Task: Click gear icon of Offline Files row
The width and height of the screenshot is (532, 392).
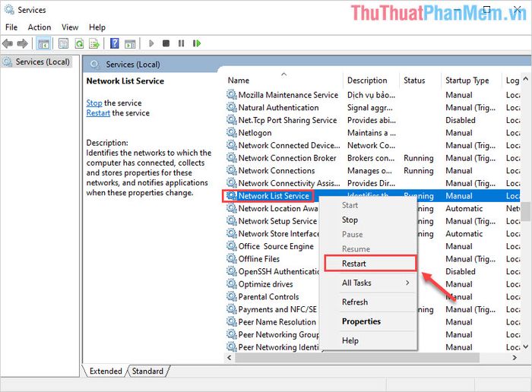Action: pyautogui.click(x=231, y=258)
